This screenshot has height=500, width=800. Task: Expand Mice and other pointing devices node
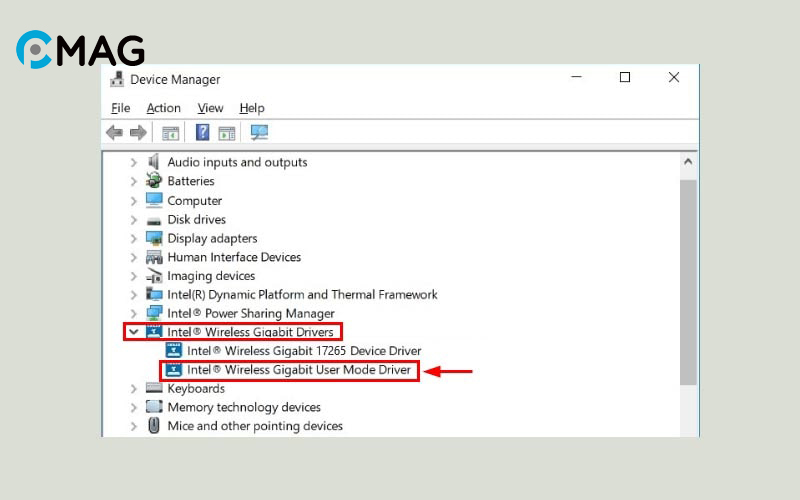coord(134,426)
